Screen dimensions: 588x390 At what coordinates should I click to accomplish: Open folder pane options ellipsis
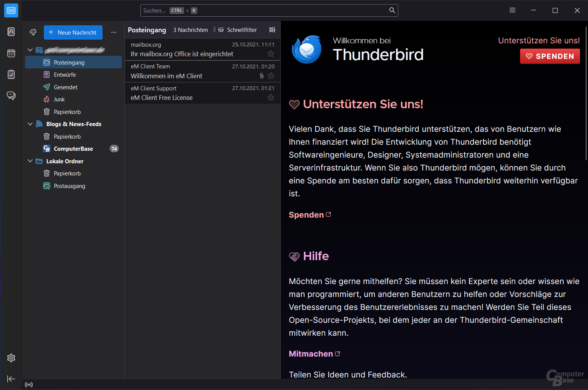click(114, 32)
